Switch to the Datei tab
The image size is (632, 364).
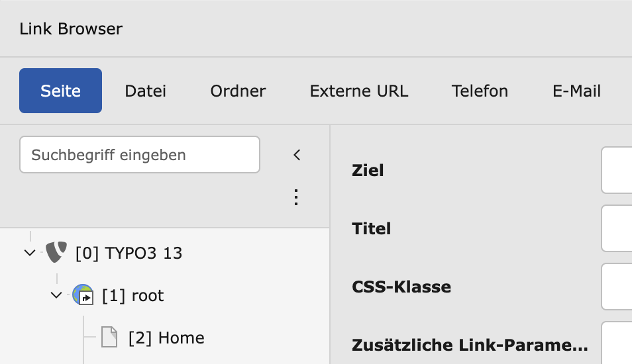(145, 91)
